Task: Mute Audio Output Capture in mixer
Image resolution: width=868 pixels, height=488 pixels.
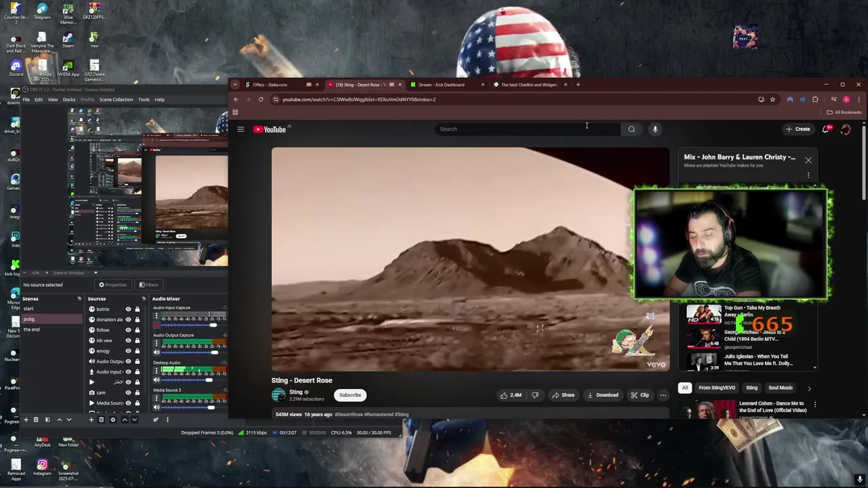Action: tap(157, 352)
